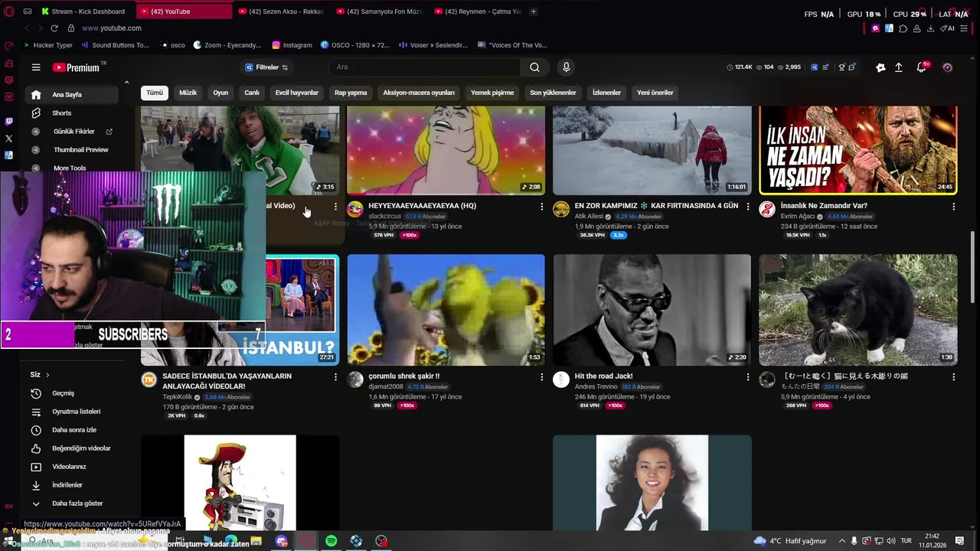Reload the page with refresh button

click(x=54, y=28)
